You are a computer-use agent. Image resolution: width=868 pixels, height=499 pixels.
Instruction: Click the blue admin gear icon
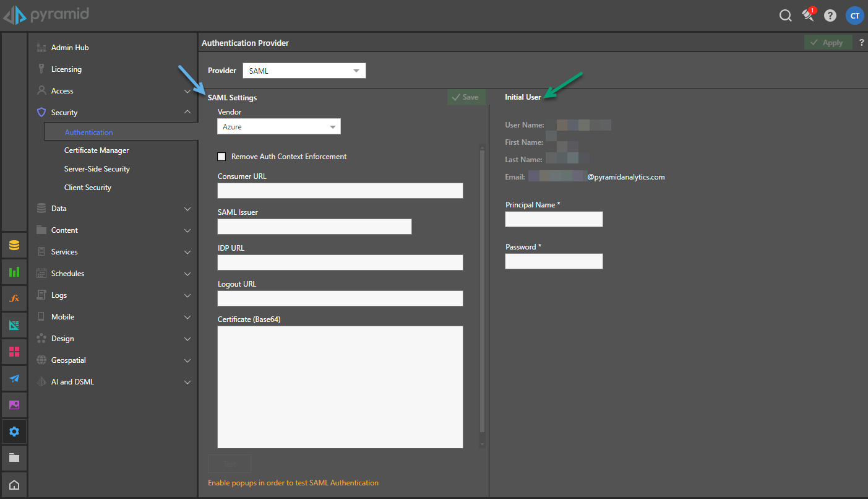[14, 432]
